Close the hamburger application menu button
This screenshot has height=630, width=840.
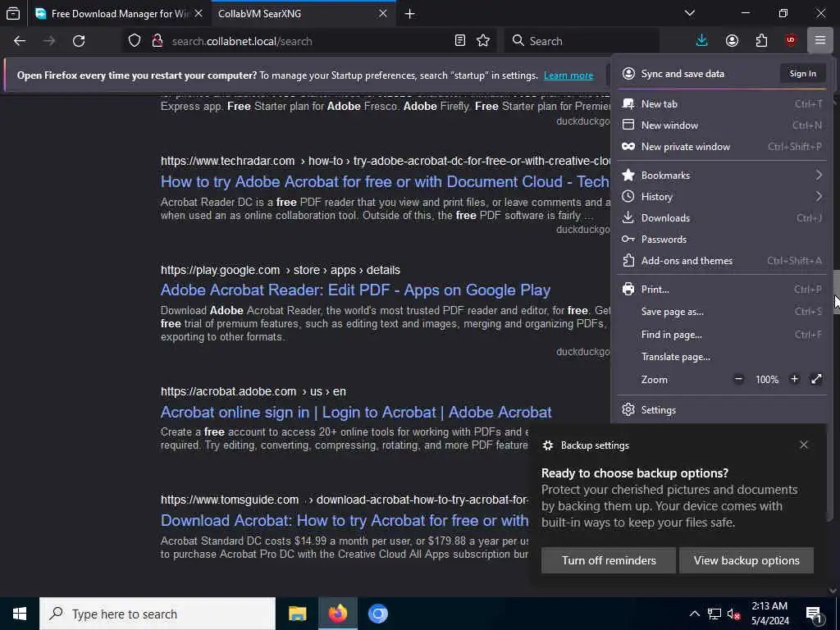pos(820,41)
